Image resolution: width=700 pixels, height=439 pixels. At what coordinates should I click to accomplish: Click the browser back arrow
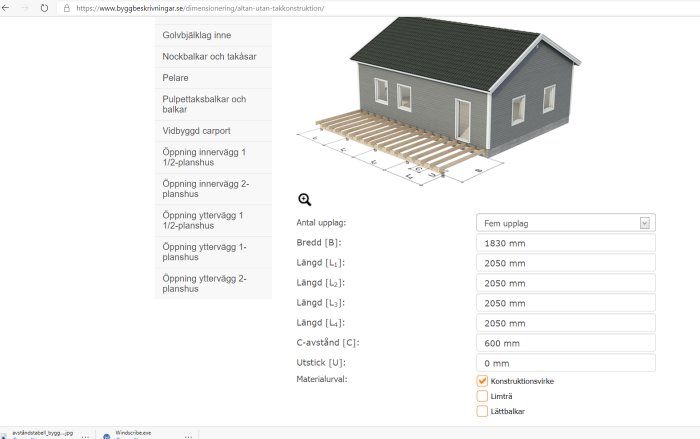(5, 8)
